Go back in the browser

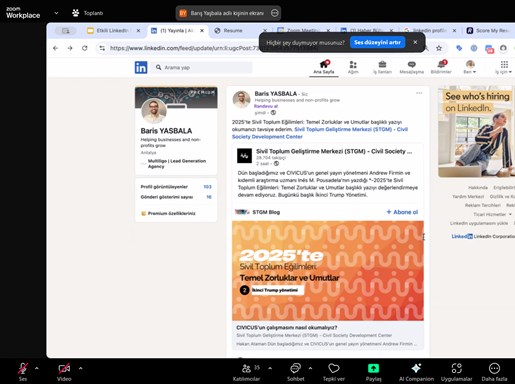tap(55, 48)
